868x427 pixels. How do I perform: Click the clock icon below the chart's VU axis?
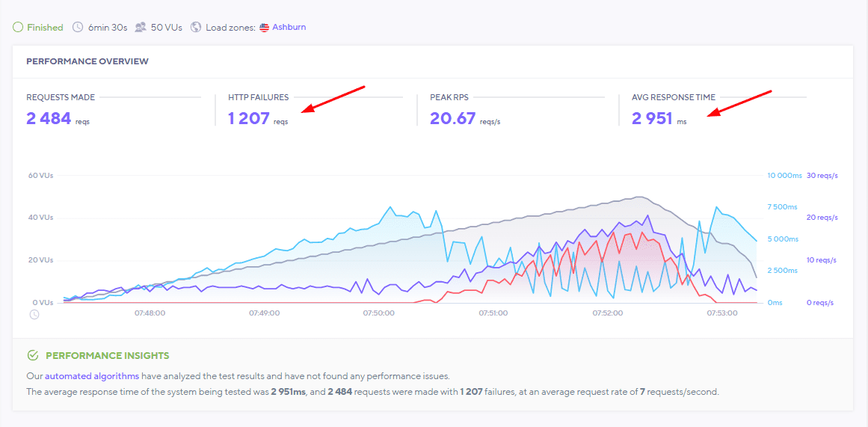point(34,314)
